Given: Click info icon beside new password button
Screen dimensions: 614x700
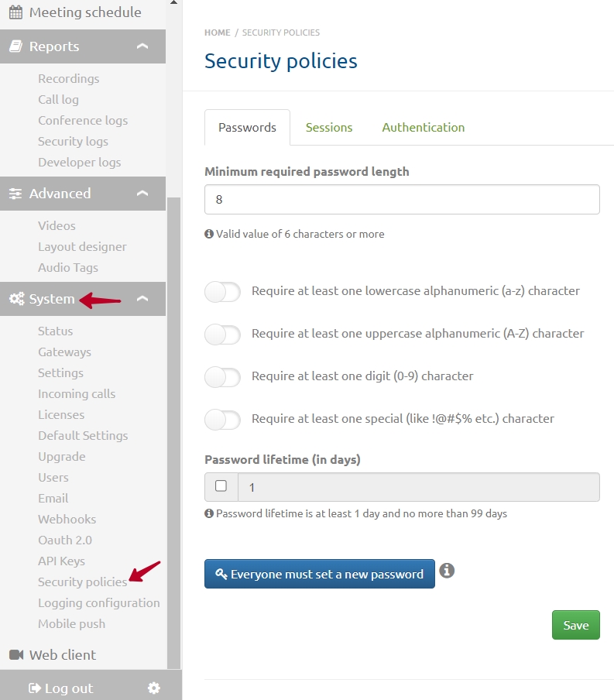Looking at the screenshot, I should click(x=447, y=570).
